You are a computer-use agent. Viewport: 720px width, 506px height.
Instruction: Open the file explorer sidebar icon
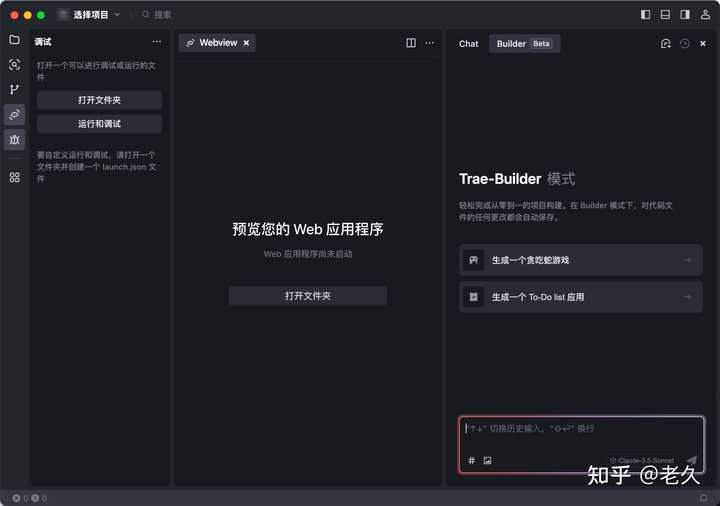point(15,40)
